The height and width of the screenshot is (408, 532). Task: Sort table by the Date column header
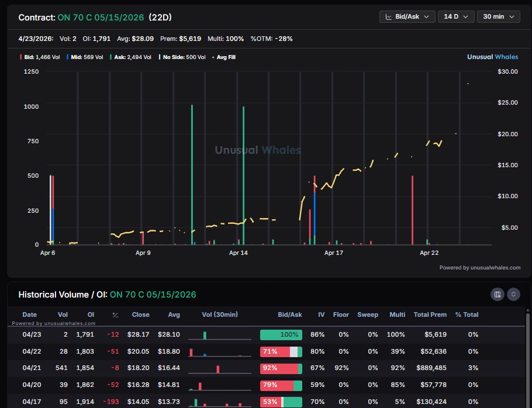click(30, 314)
